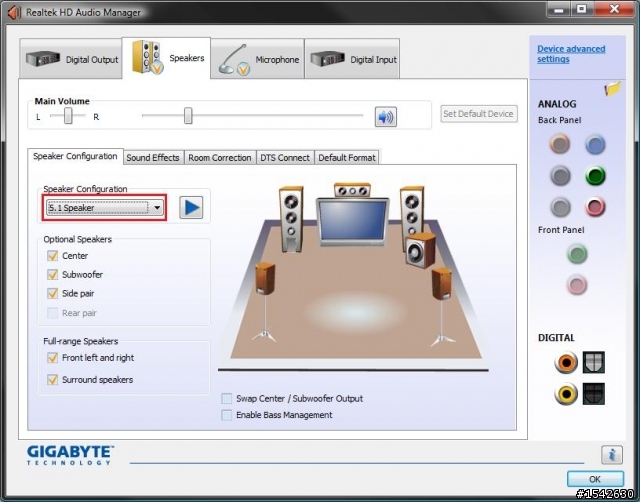This screenshot has width=640, height=502.
Task: Uncheck the Subwoofer optional speaker
Action: [x=52, y=275]
